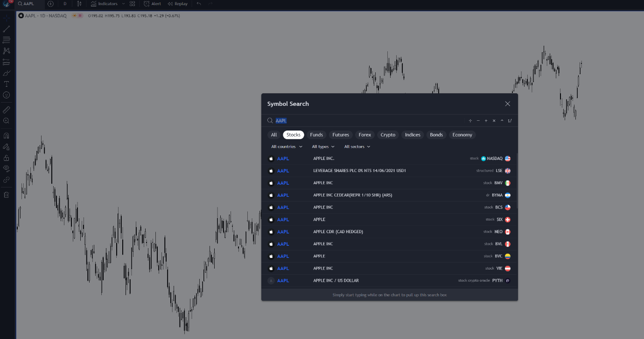This screenshot has width=644, height=339.
Task: Select APPLE INC CEDEAR BYMA result
Action: click(x=389, y=195)
